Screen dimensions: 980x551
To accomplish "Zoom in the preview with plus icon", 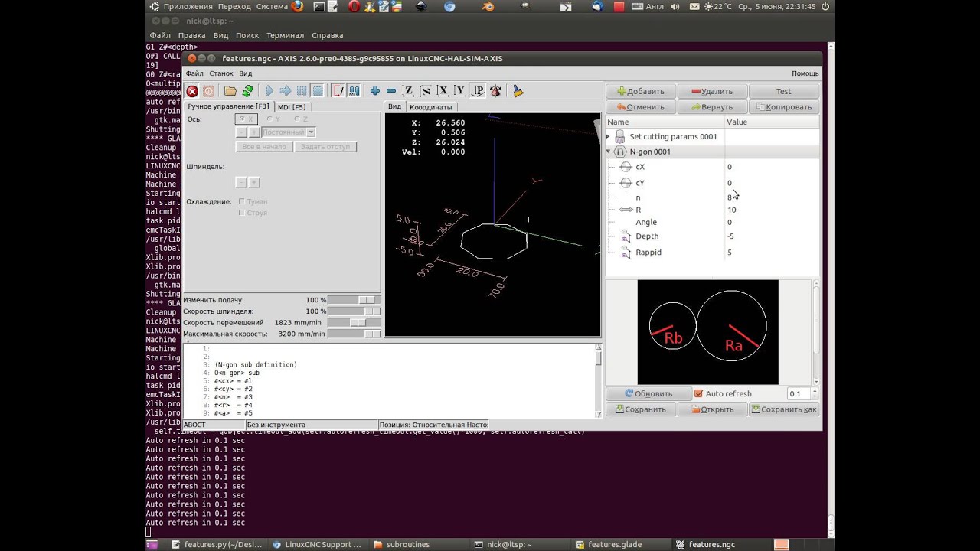I will (374, 91).
